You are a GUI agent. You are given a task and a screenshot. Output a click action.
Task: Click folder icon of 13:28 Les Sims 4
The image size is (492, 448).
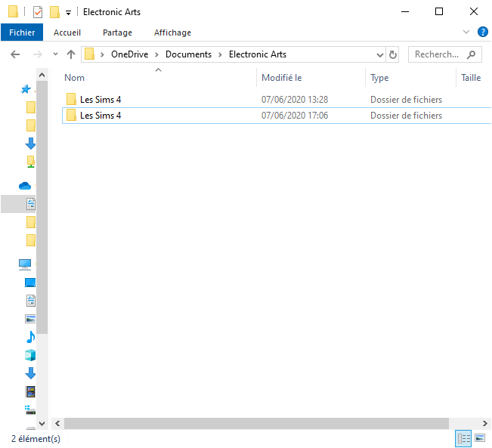point(71,99)
